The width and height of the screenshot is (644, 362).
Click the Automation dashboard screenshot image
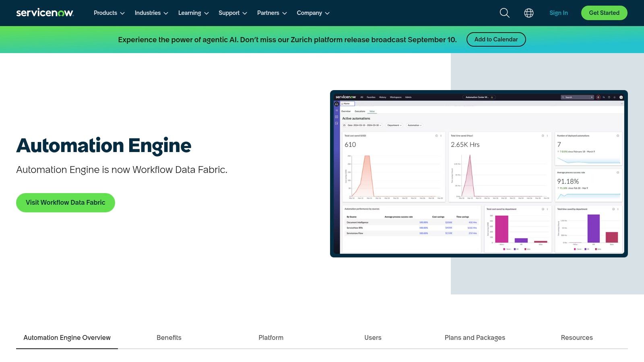click(x=479, y=174)
